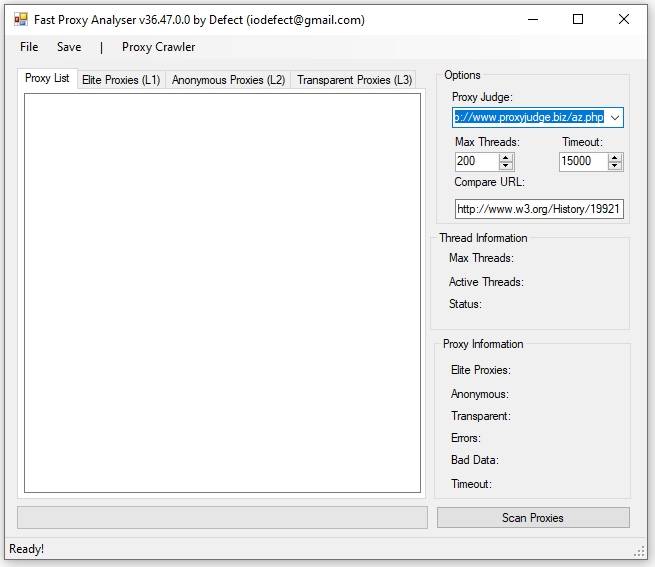Click the Scan Proxies button

point(533,518)
